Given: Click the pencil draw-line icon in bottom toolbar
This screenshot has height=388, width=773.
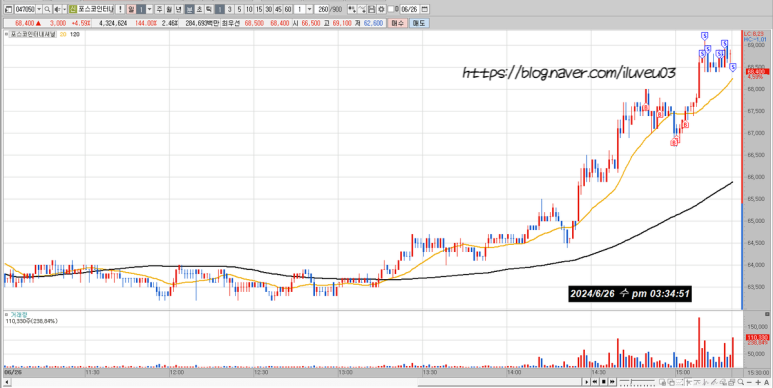Looking at the screenshot, I should 714,382.
